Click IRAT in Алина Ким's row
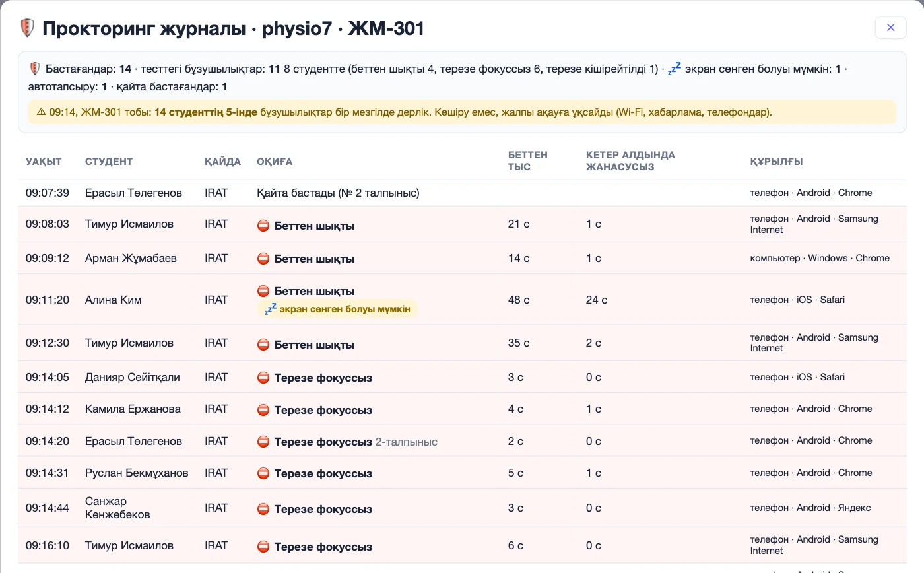Image resolution: width=924 pixels, height=573 pixels. pos(216,300)
